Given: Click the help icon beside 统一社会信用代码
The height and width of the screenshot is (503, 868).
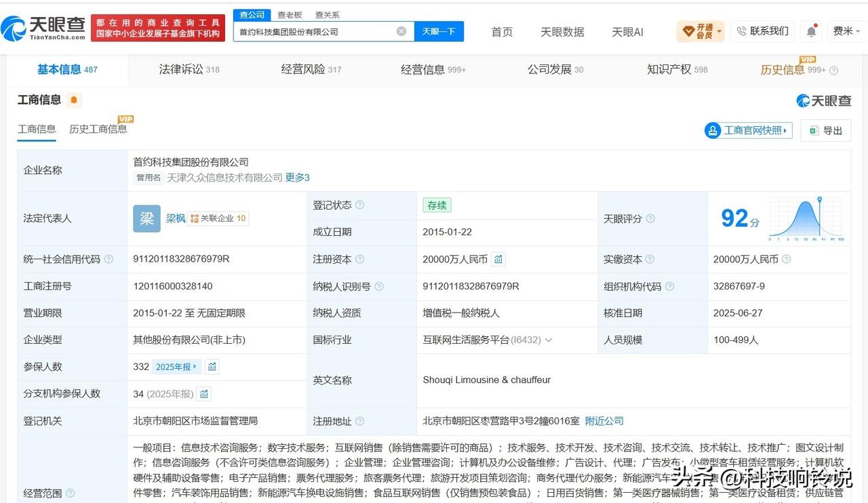Looking at the screenshot, I should (x=108, y=259).
